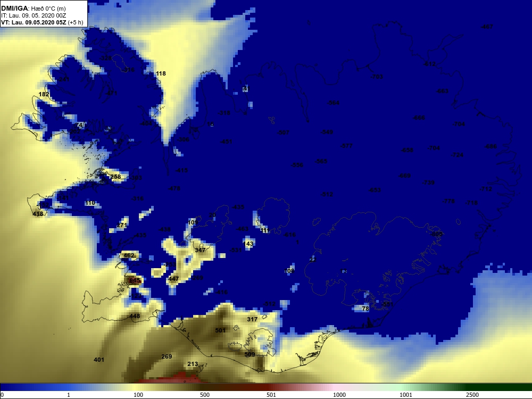Click the map value '447'
This screenshot has height=399, width=532.
tap(173, 279)
